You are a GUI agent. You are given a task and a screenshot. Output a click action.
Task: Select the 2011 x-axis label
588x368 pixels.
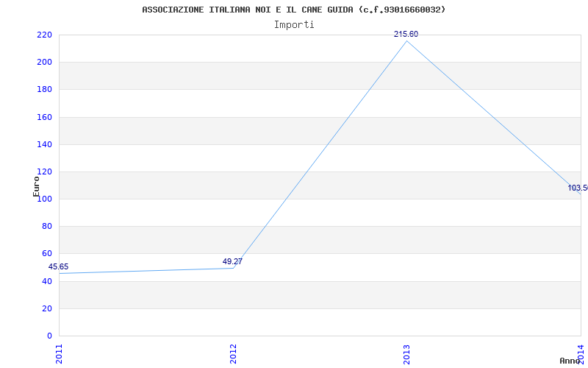pyautogui.click(x=60, y=354)
